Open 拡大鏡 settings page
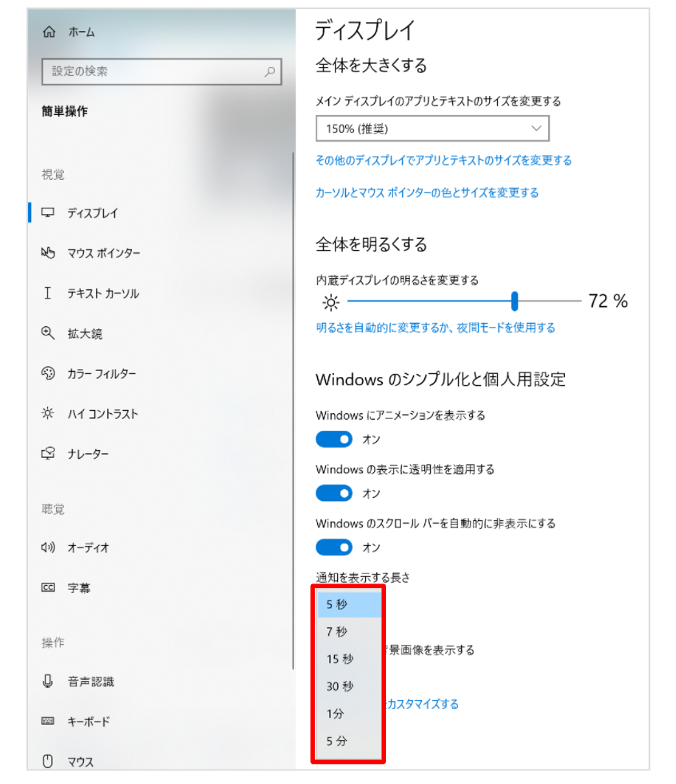This screenshot has width=676, height=784. coord(85,333)
